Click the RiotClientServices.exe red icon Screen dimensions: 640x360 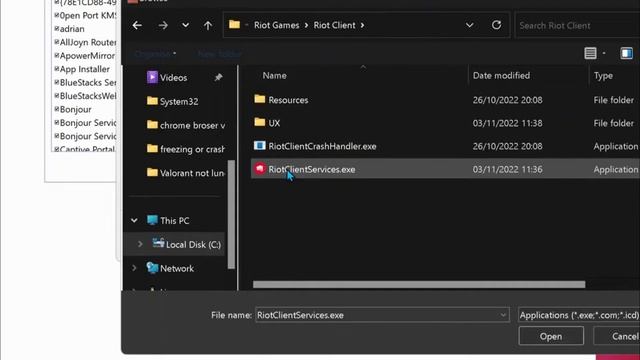pos(260,169)
